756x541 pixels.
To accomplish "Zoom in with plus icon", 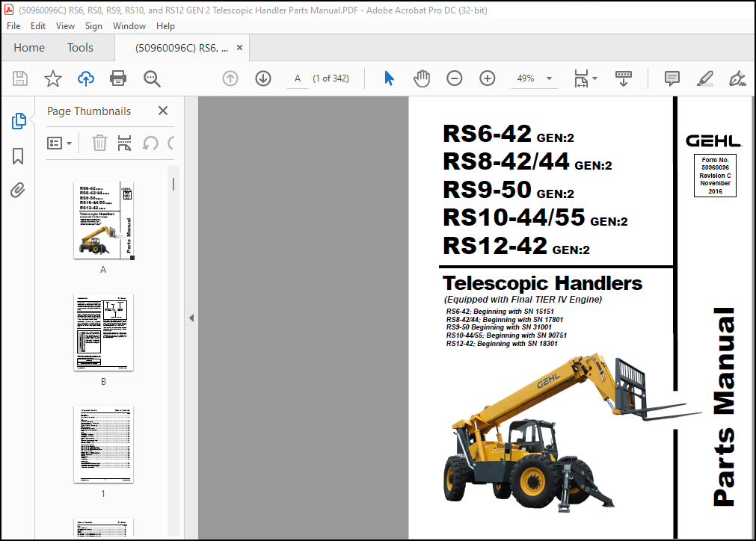I will (488, 78).
